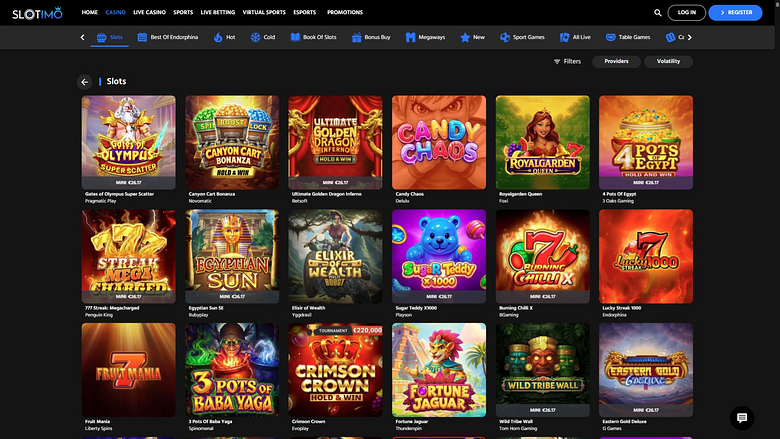
Task: Open 777 Streak Megacharged thumbnail
Action: tap(128, 256)
